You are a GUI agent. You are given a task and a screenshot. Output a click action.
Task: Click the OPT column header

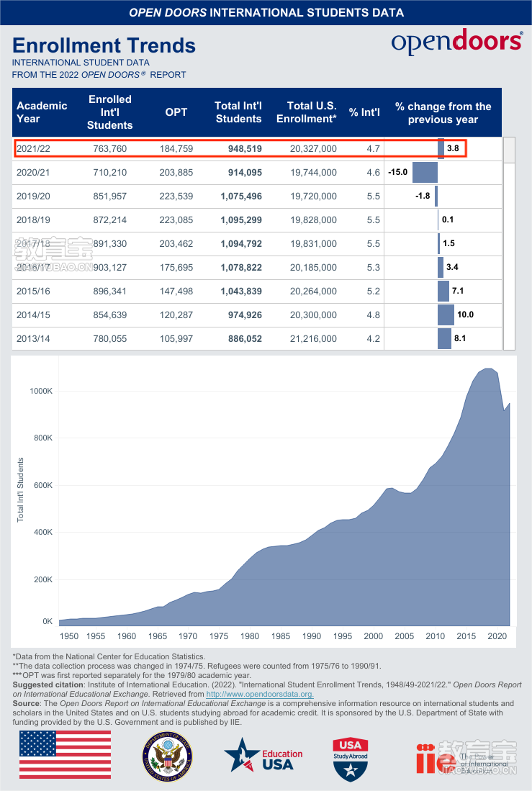176,112
